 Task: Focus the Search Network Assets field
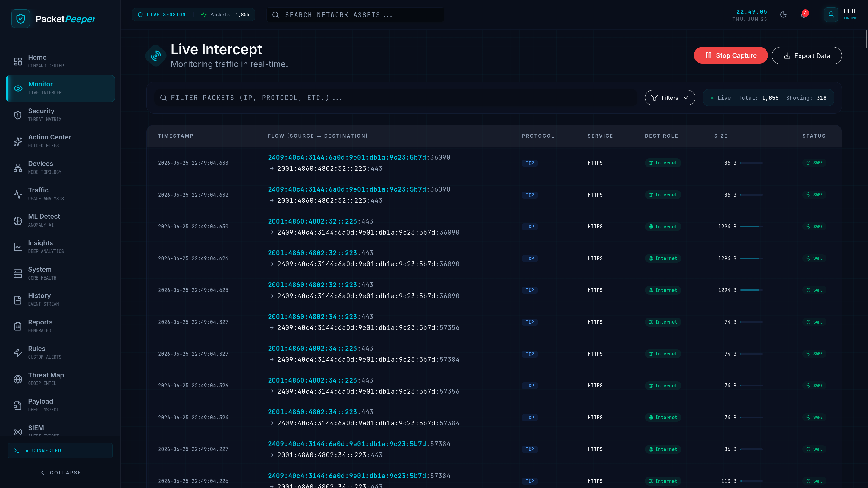click(x=355, y=15)
